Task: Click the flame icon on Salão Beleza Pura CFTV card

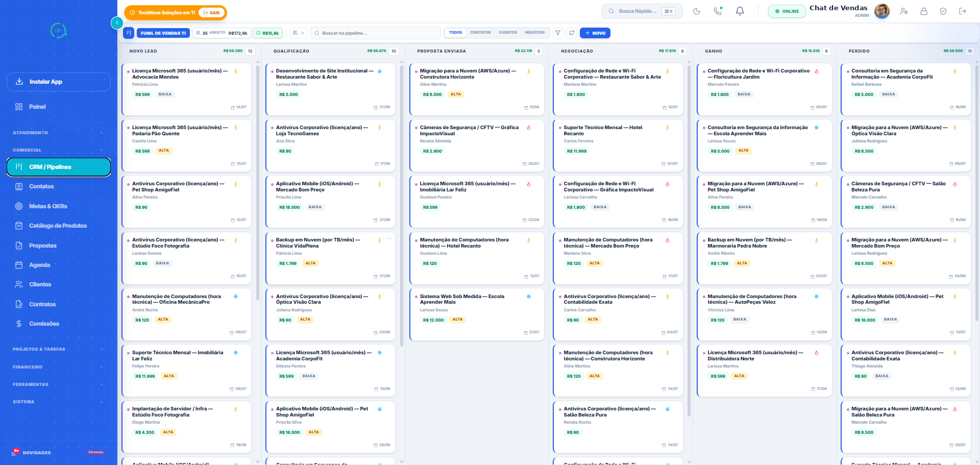Action: 954,184
